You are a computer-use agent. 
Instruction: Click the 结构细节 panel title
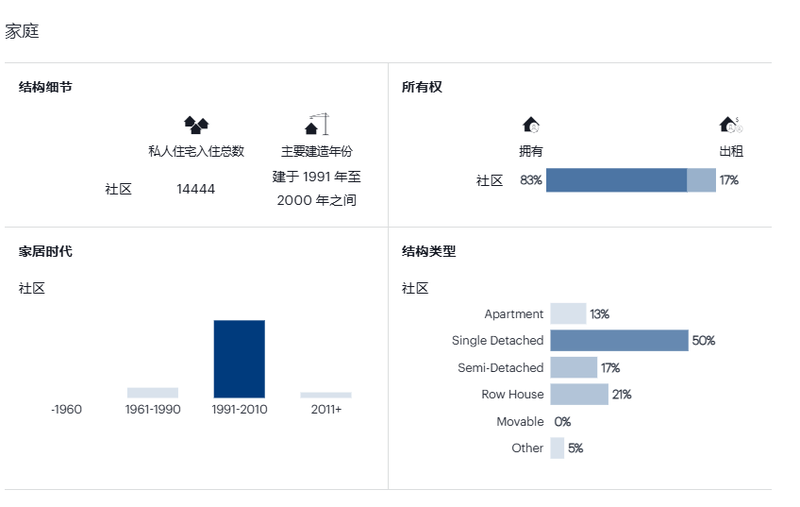(x=45, y=87)
